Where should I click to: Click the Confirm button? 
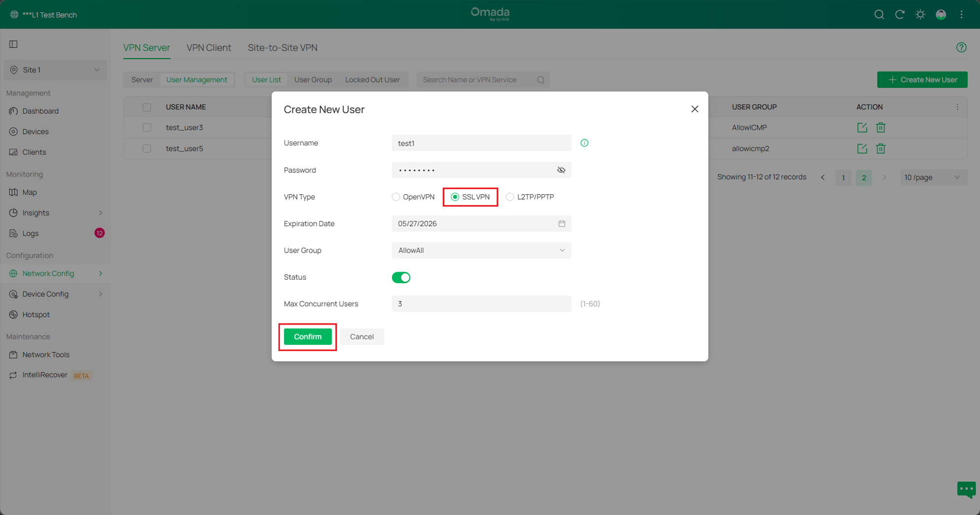[308, 337]
